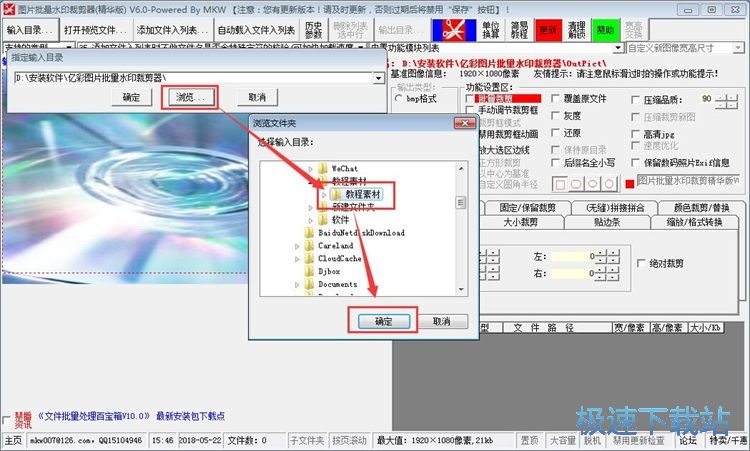Tick the 绝对裁剪 checkbox
Screen dimensions: 750x451
pyautogui.click(x=641, y=264)
